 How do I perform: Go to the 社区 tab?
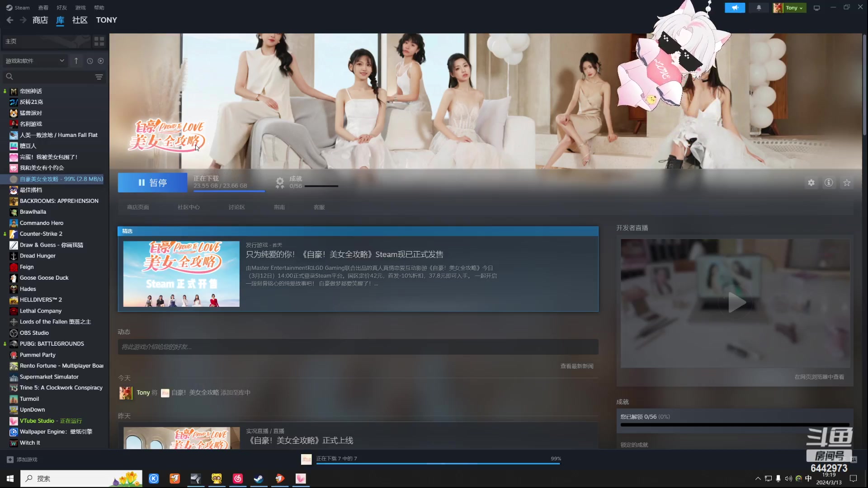pos(80,20)
